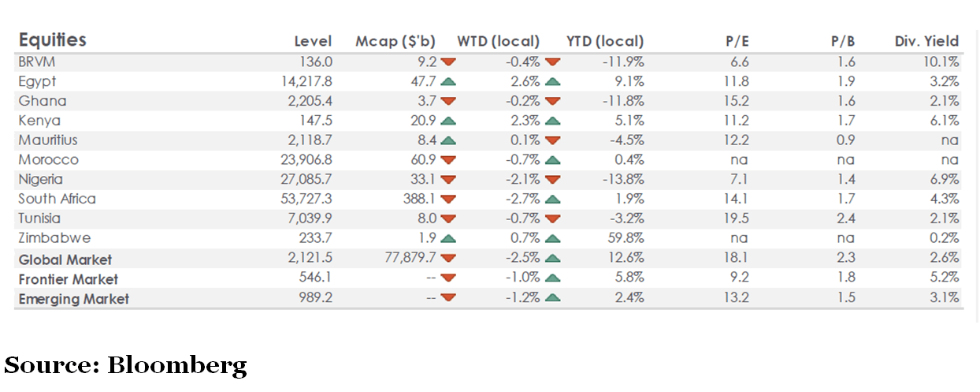Click the Source: Bloomberg text
Image resolution: width=980 pixels, height=392 pixels.
[125, 365]
